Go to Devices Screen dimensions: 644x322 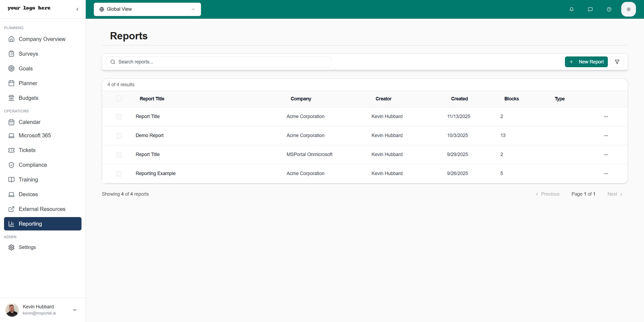click(x=43, y=194)
